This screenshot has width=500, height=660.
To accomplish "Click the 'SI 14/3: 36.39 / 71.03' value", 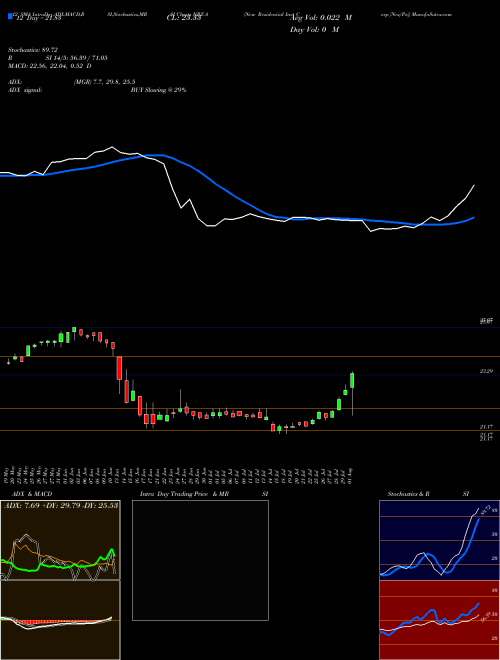I will coord(77,58).
